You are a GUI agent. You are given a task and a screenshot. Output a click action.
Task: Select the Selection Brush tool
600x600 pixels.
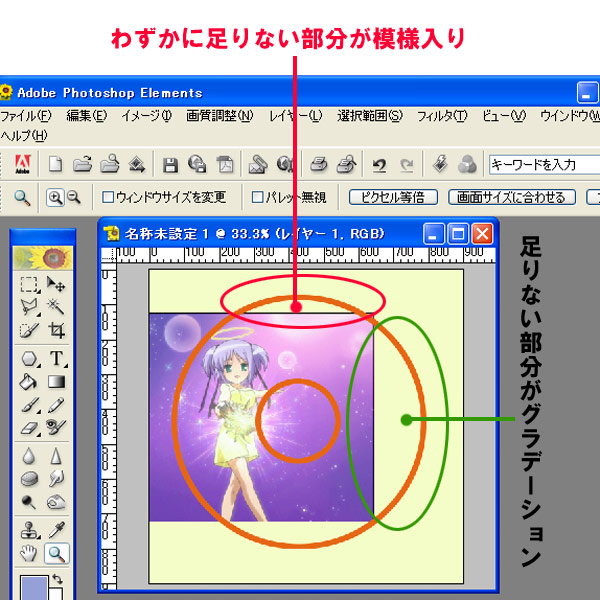click(29, 330)
